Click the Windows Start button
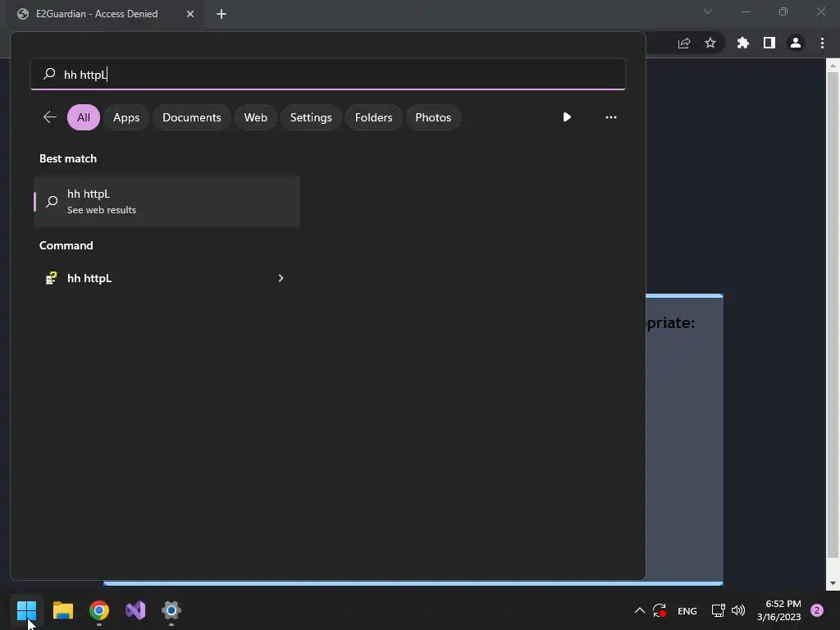 pos(26,610)
